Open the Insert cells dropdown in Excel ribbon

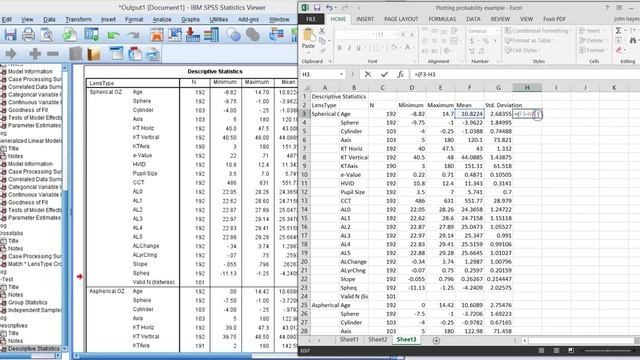click(x=591, y=31)
